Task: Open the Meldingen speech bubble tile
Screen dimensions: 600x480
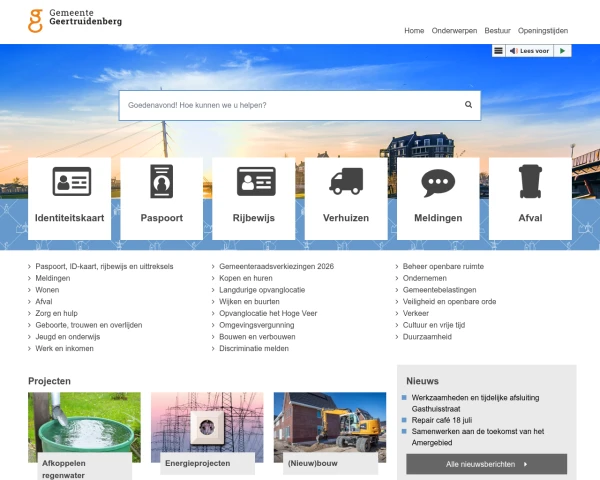Action: [438, 199]
